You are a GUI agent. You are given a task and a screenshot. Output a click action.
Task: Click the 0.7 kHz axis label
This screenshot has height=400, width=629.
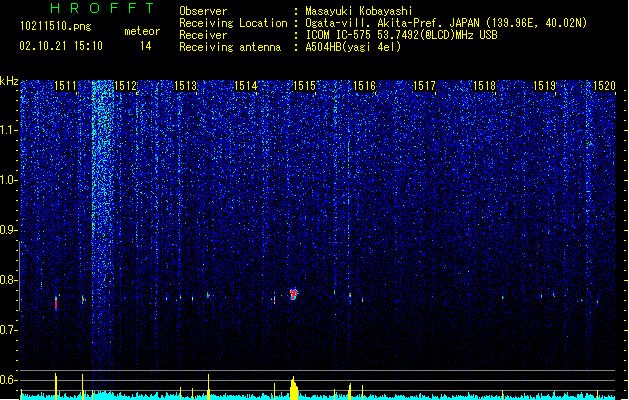[9, 330]
